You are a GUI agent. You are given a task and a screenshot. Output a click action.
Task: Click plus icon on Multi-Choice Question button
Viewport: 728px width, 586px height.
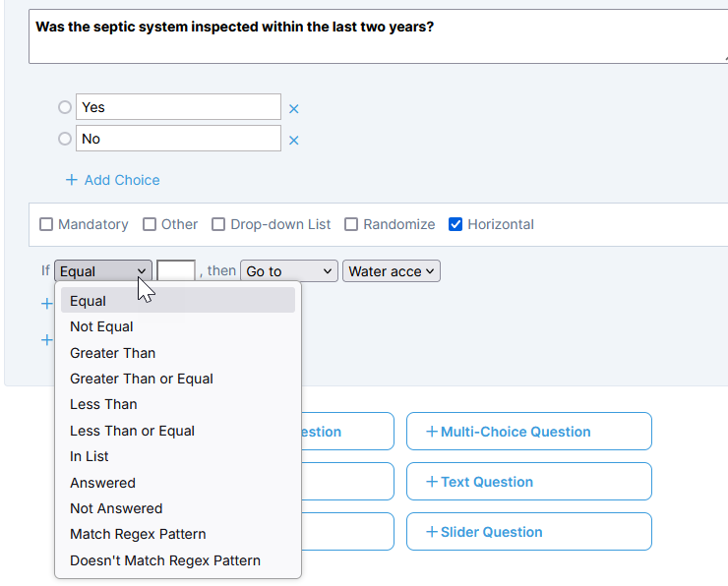pos(432,432)
